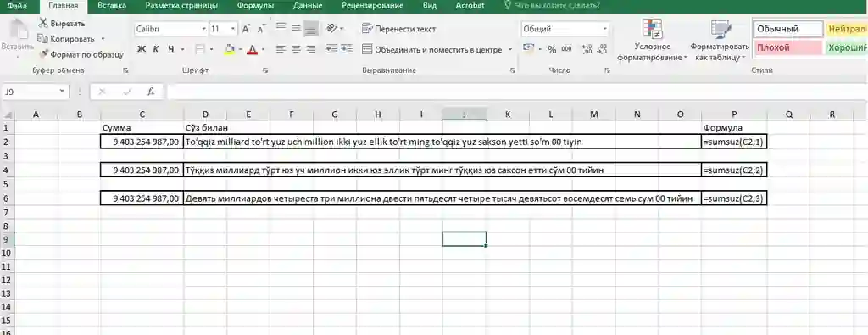Click Wrap Text (Перенести текст)
The height and width of the screenshot is (335, 868).
399,29
